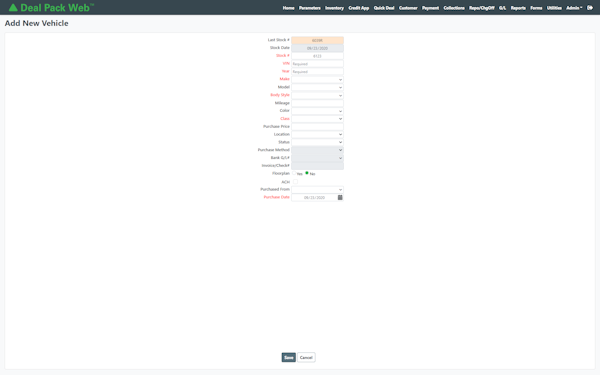
Task: Select the Floorplan Yes radio button
Action: [x=294, y=173]
